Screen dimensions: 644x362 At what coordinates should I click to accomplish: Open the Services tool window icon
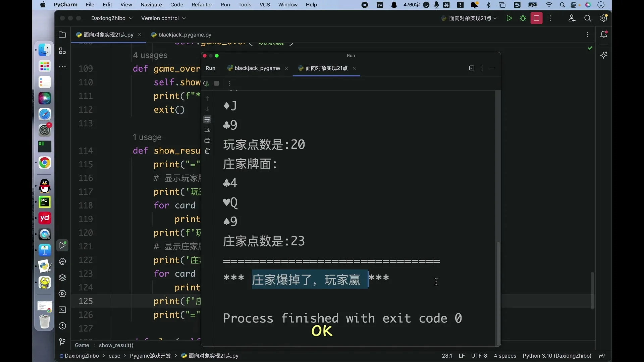[x=62, y=294]
